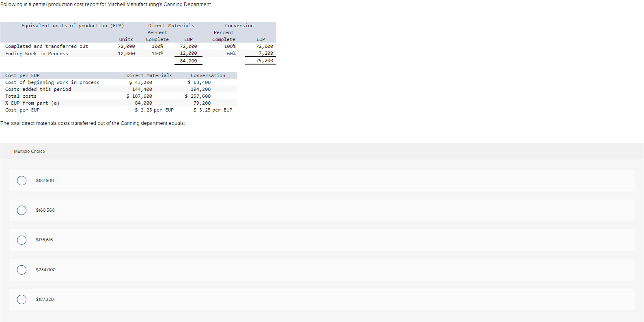644x322 pixels.
Task: Click 'Ending Work in Process' row label
Action: tap(37, 54)
